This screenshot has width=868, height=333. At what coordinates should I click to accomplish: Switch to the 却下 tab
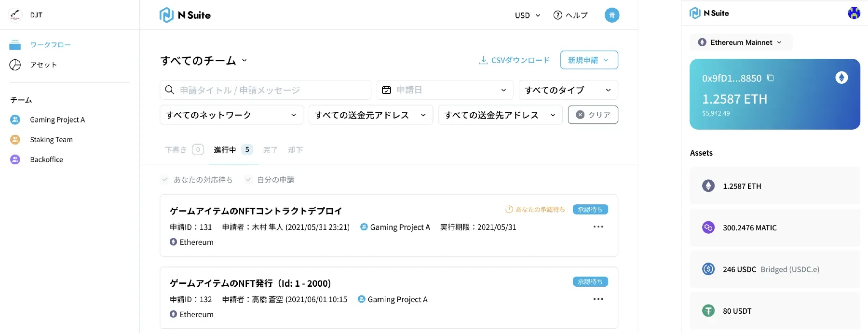tap(295, 150)
